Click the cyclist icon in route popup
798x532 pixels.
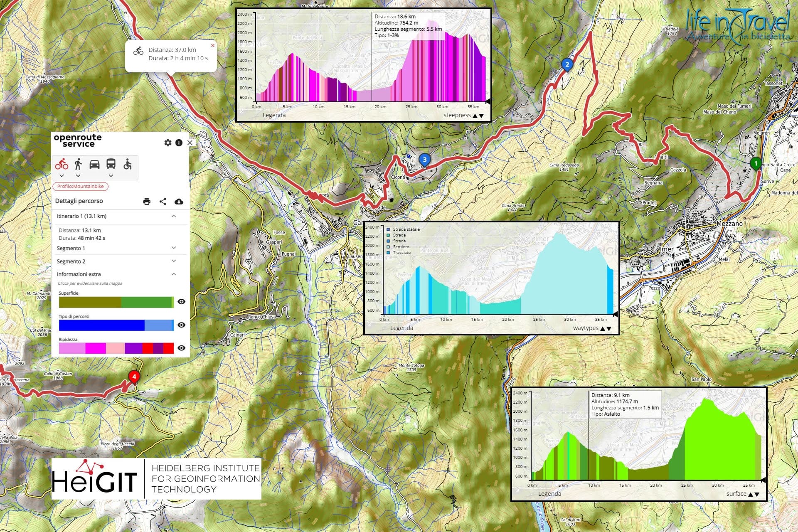click(138, 51)
